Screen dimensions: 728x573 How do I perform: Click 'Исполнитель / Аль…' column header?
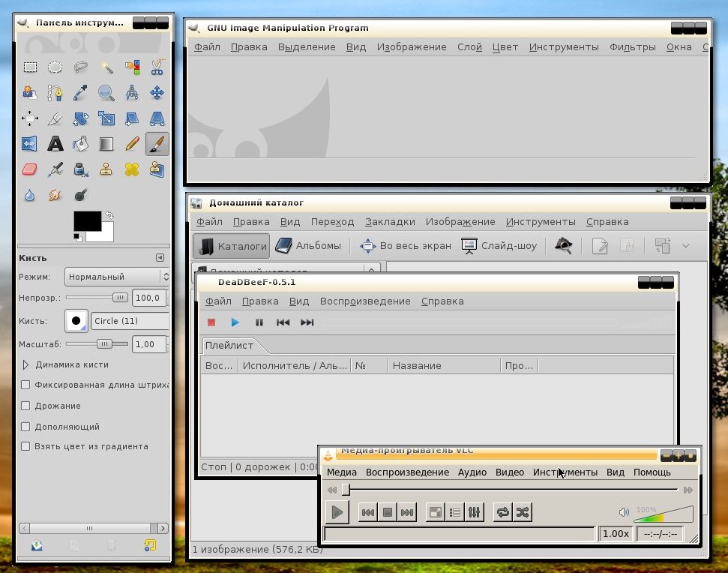pyautogui.click(x=295, y=366)
